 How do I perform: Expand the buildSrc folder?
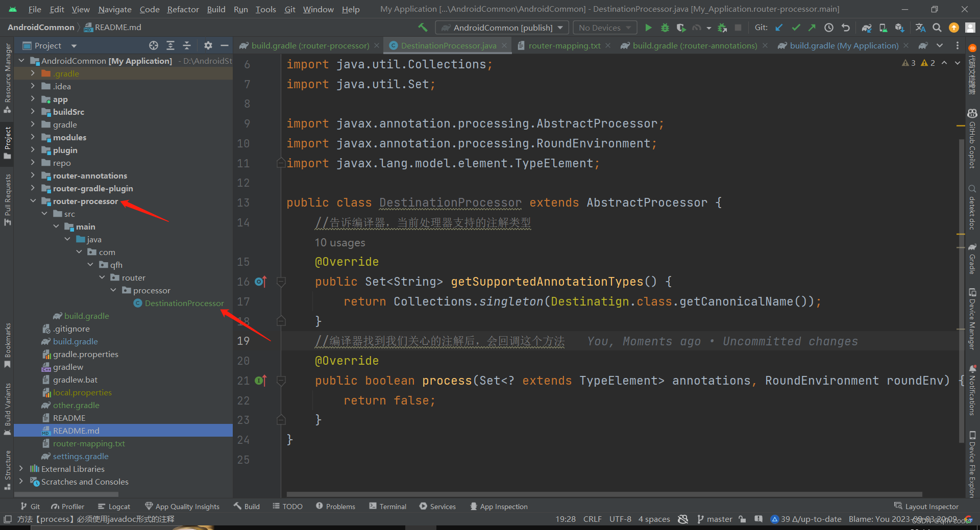pyautogui.click(x=33, y=112)
